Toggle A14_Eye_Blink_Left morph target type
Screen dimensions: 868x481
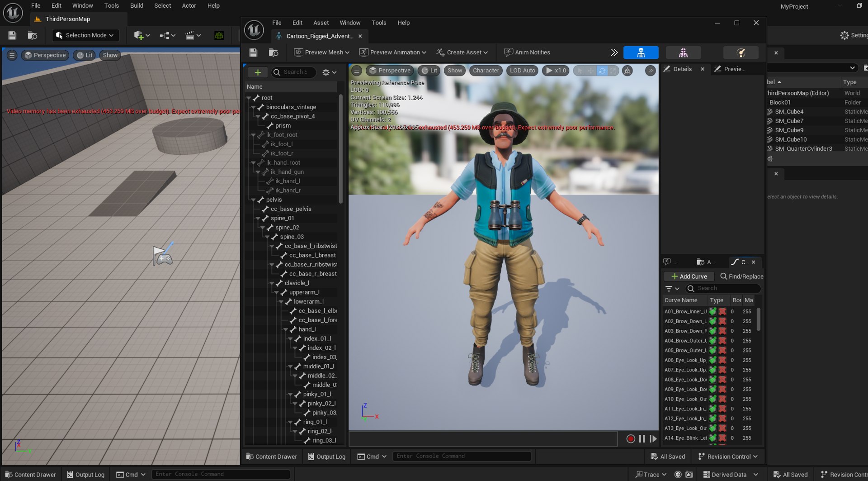pos(712,438)
